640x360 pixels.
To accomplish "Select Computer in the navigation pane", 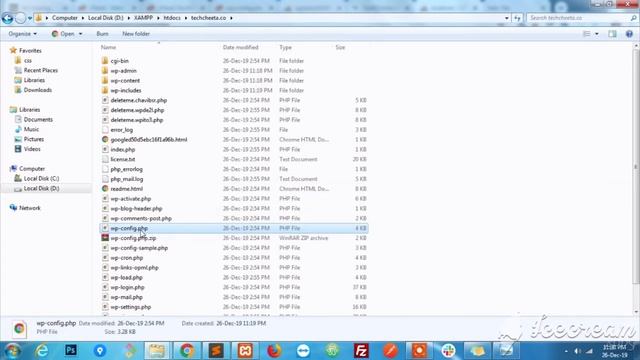I will coord(32,169).
